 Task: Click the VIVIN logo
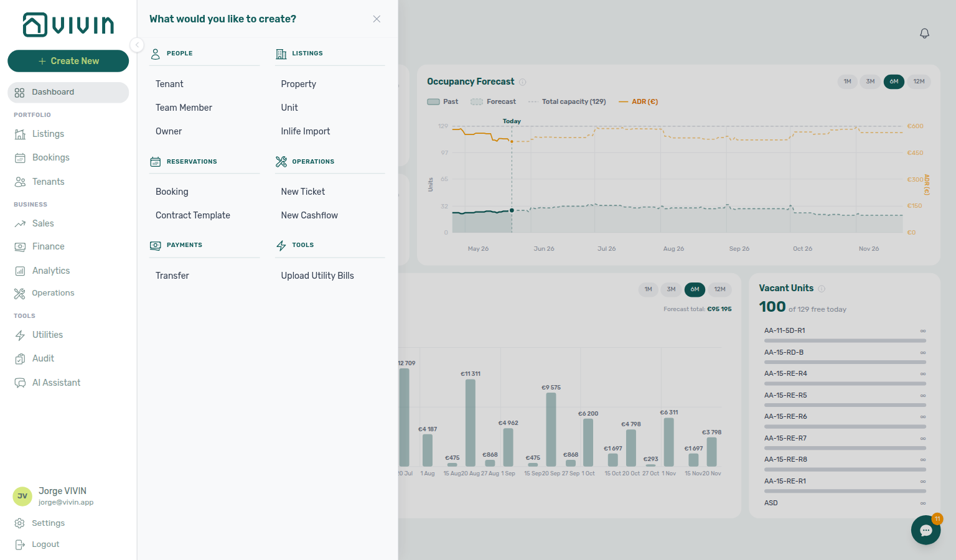coord(68,25)
